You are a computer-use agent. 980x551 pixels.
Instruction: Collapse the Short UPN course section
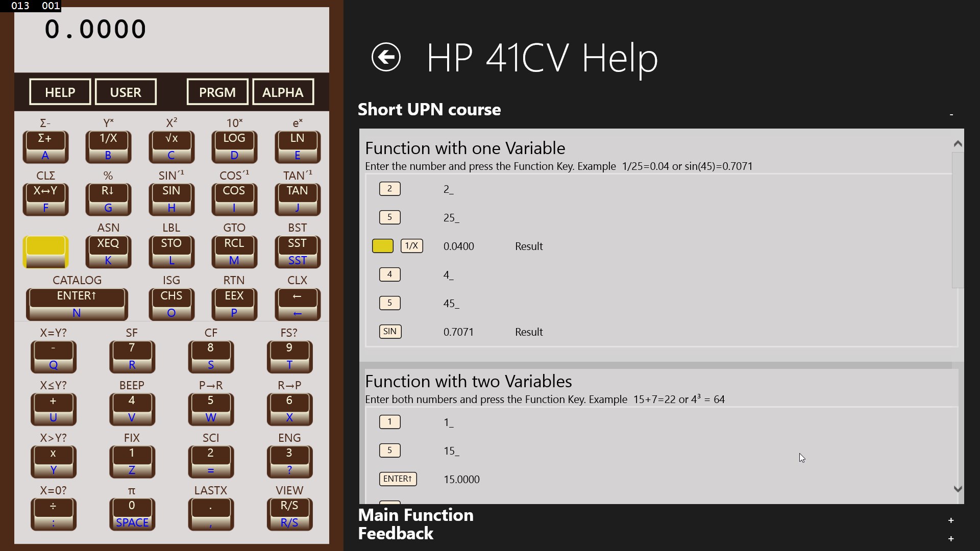(x=951, y=115)
